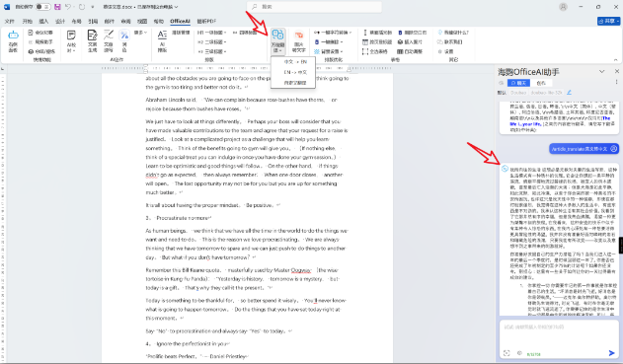Toggle the AutoSave switch
The image size is (623, 364).
click(x=42, y=7)
